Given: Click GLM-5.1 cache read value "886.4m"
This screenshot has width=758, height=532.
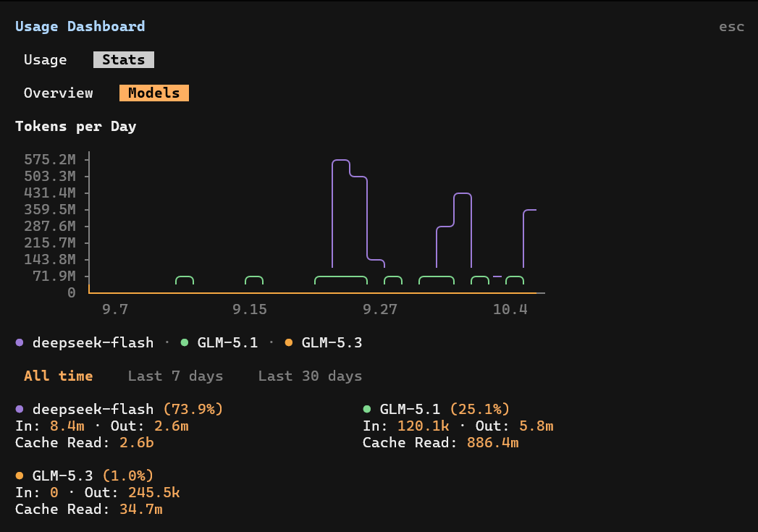Looking at the screenshot, I should point(492,442).
